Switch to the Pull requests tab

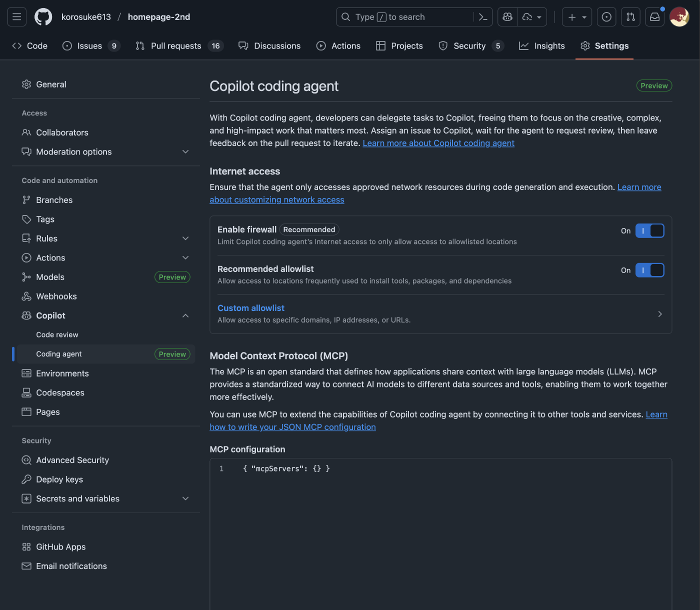179,46
